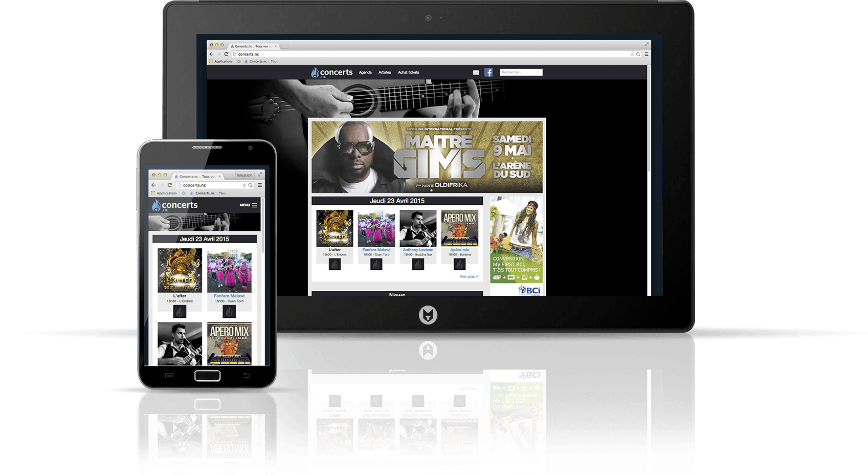The height and width of the screenshot is (475, 868).
Task: Select the Concerts.nc tab in the tablet browser
Action: 253,46
